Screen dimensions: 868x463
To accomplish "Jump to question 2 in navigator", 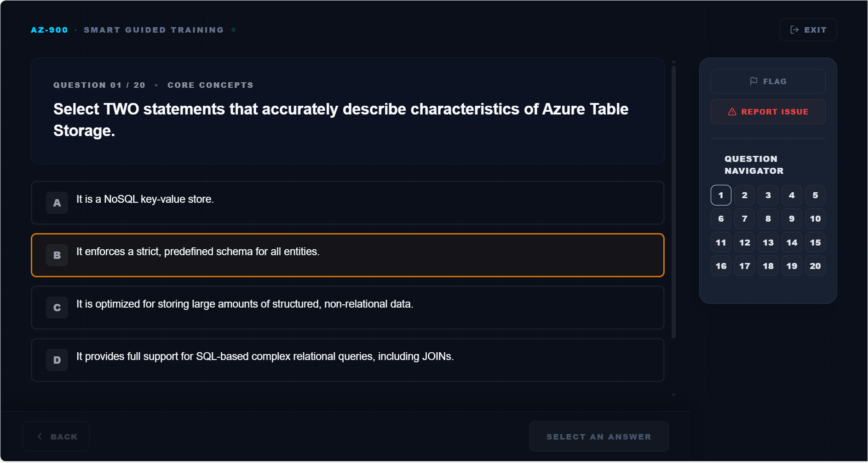I will tap(744, 195).
